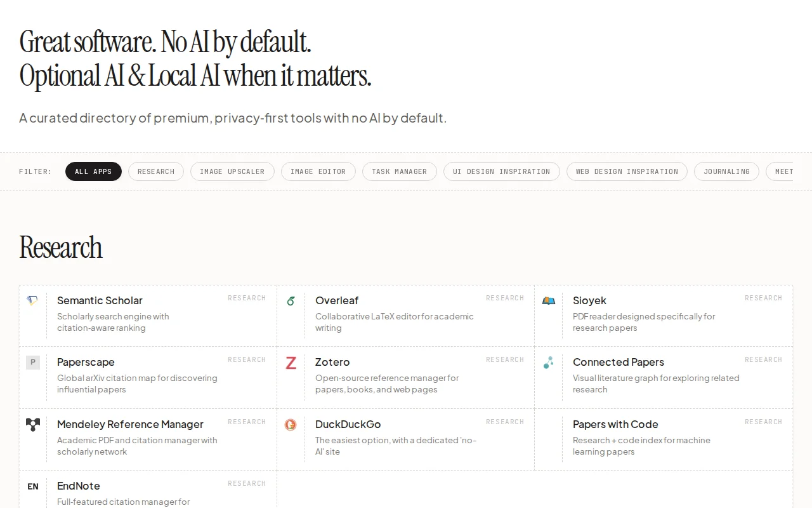
Task: Click 'Full-featured citation manager' description
Action: [x=124, y=502]
